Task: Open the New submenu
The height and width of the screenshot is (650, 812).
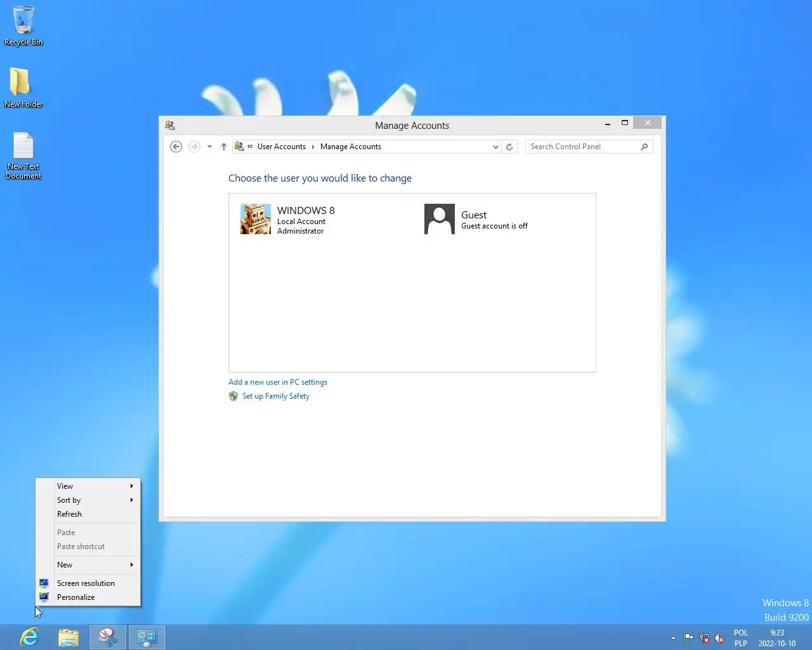Action: tap(88, 565)
